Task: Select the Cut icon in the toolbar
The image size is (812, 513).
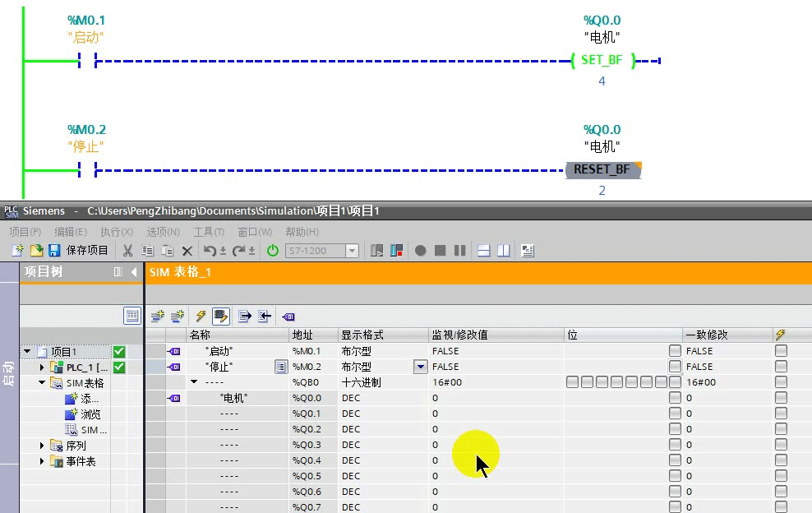Action: pos(127,251)
